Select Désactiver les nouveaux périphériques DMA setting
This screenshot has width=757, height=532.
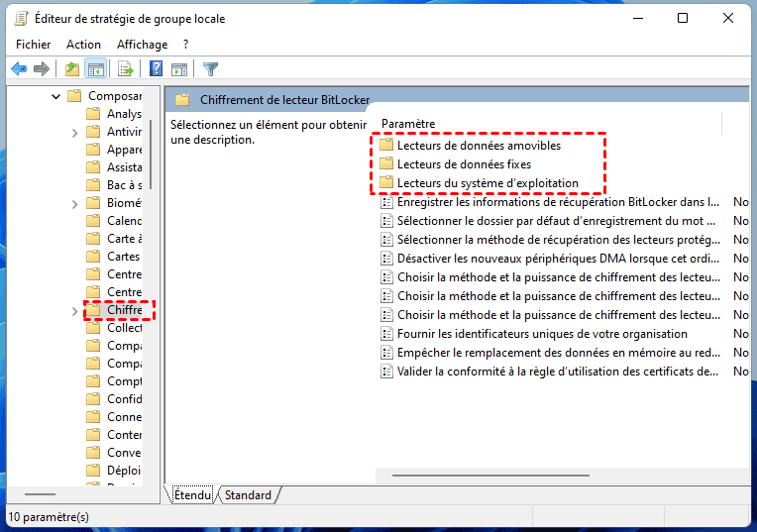point(550,259)
